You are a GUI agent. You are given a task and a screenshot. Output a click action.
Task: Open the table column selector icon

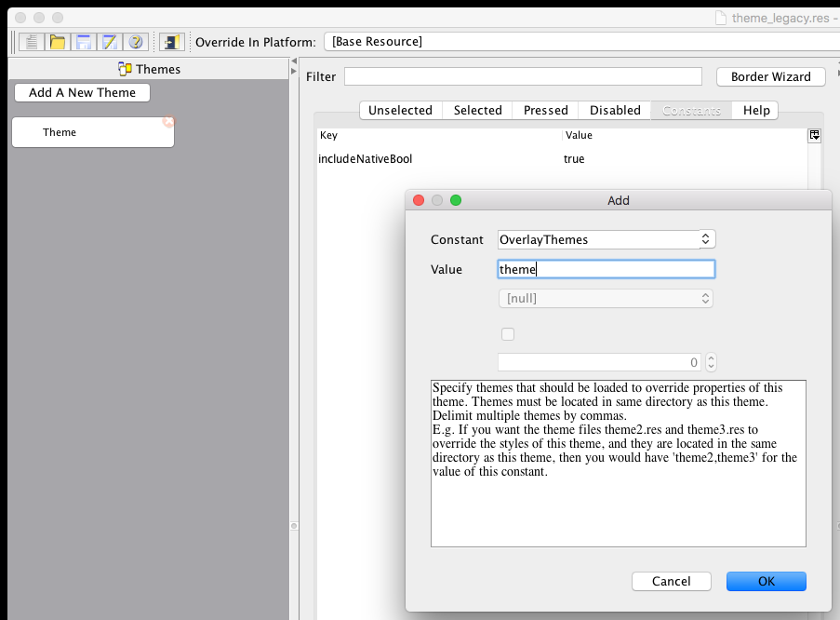[814, 135]
